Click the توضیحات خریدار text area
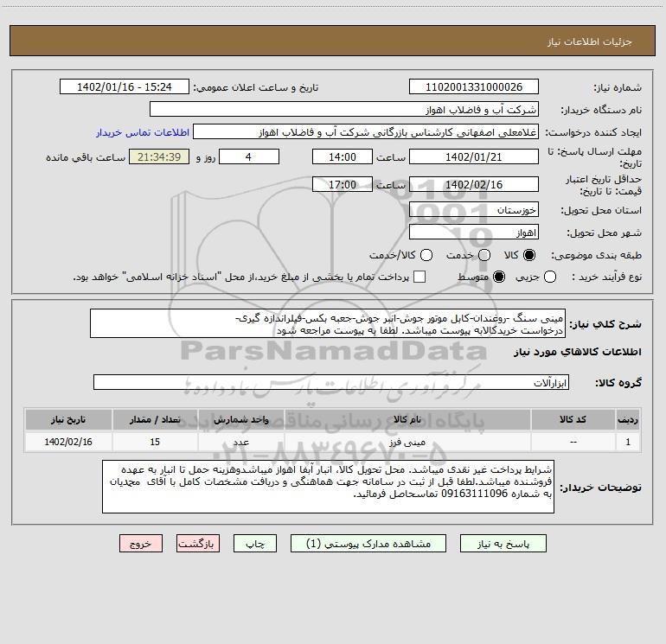This screenshot has width=666, height=644. 328,487
